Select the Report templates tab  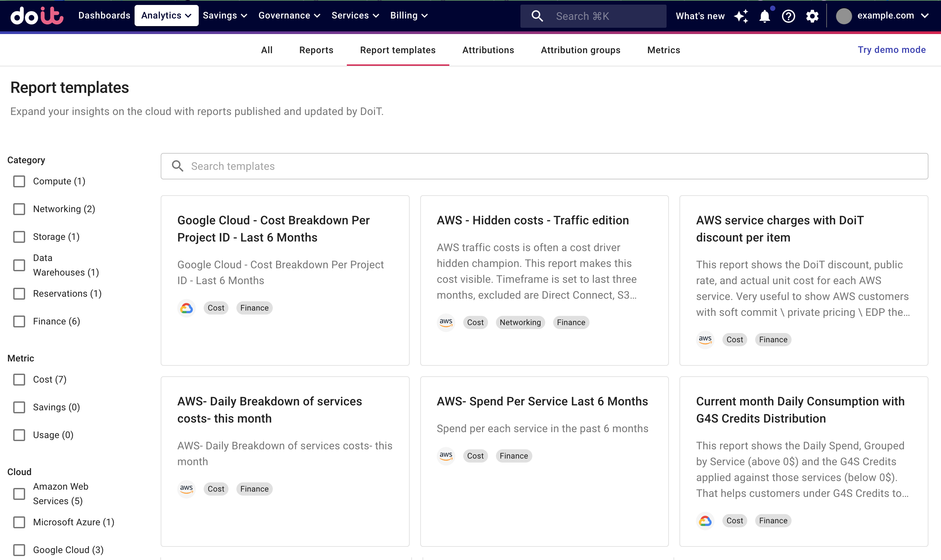coord(398,50)
